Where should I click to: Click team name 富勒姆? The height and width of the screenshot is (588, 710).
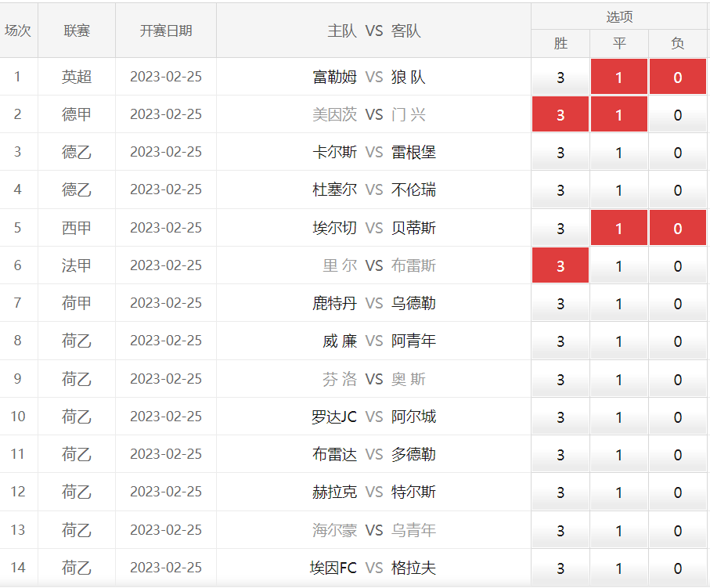click(334, 77)
